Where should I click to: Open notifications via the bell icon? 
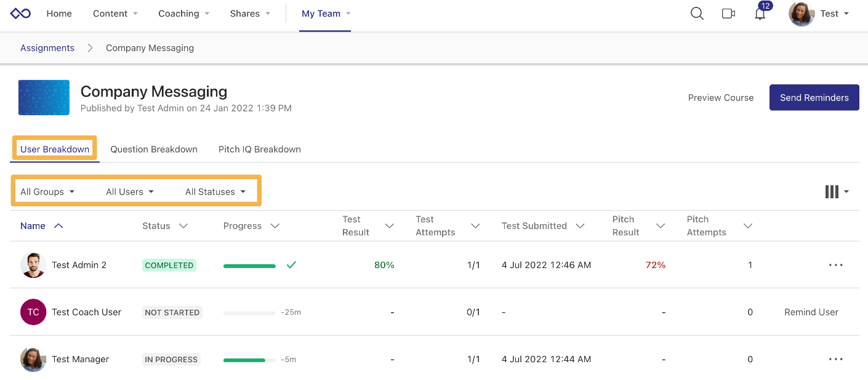tap(760, 13)
